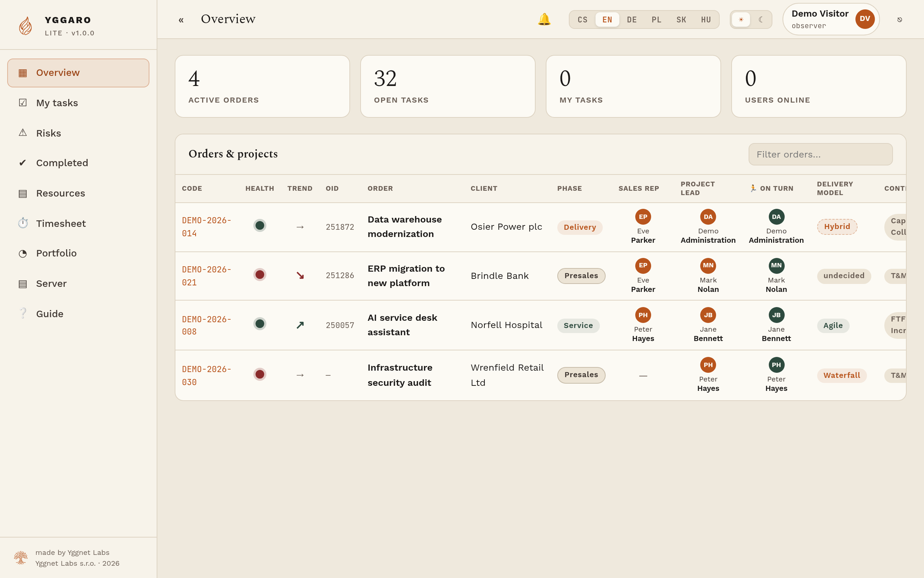Click the Waterfall delivery model tag
Screen dimensions: 924x578
point(842,375)
